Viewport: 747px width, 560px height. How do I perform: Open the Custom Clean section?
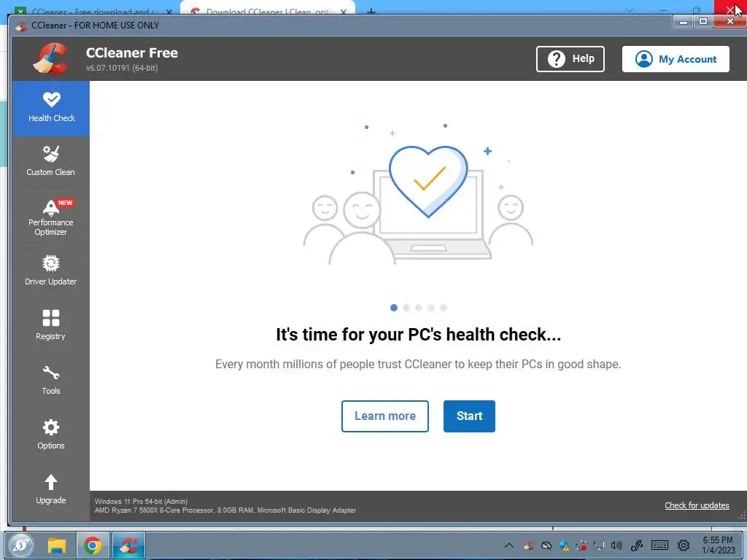pos(51,163)
